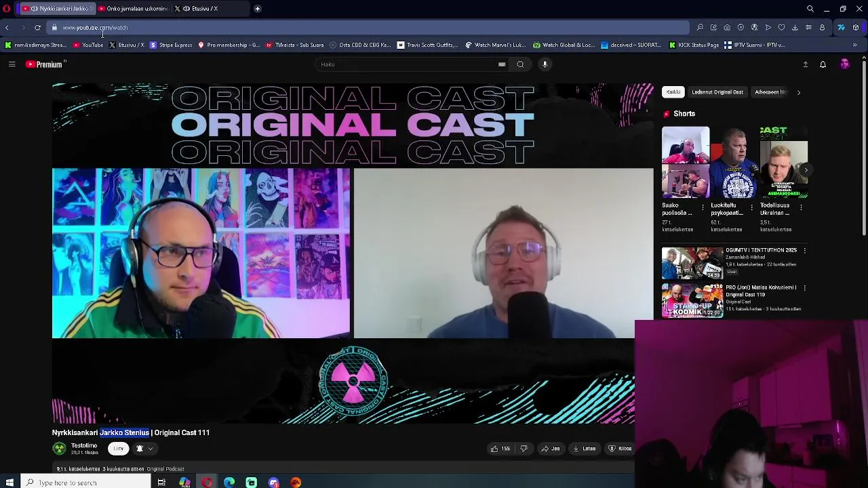
Task: Take snapshot with camera icon in address bar
Action: [727, 28]
